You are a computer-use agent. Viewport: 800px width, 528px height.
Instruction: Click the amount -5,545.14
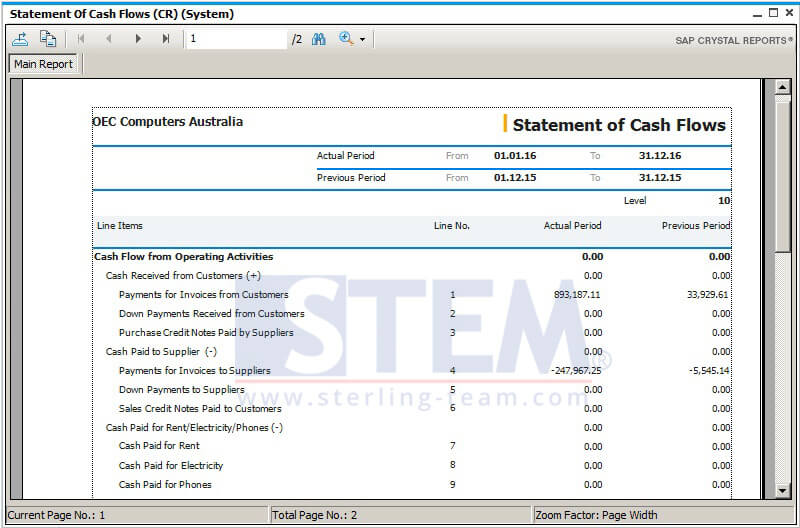click(709, 371)
